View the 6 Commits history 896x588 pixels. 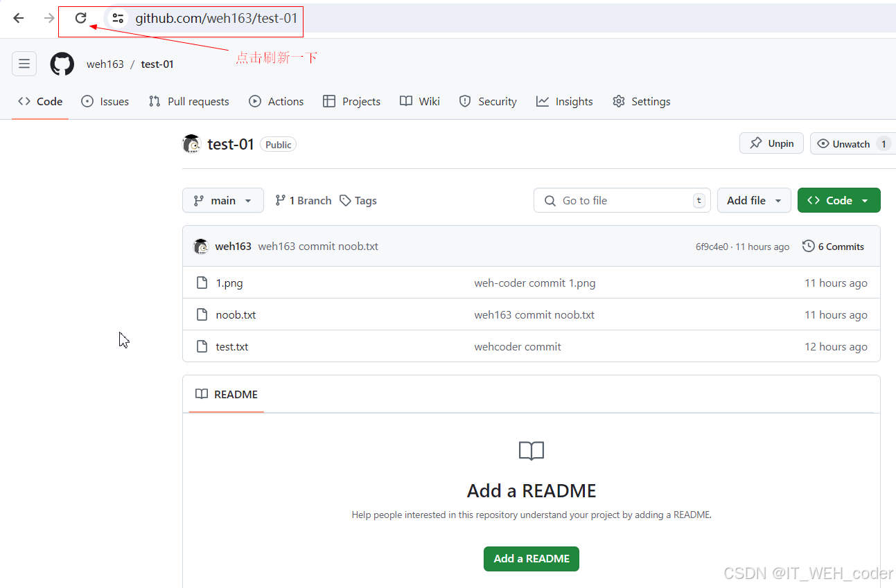(x=833, y=246)
